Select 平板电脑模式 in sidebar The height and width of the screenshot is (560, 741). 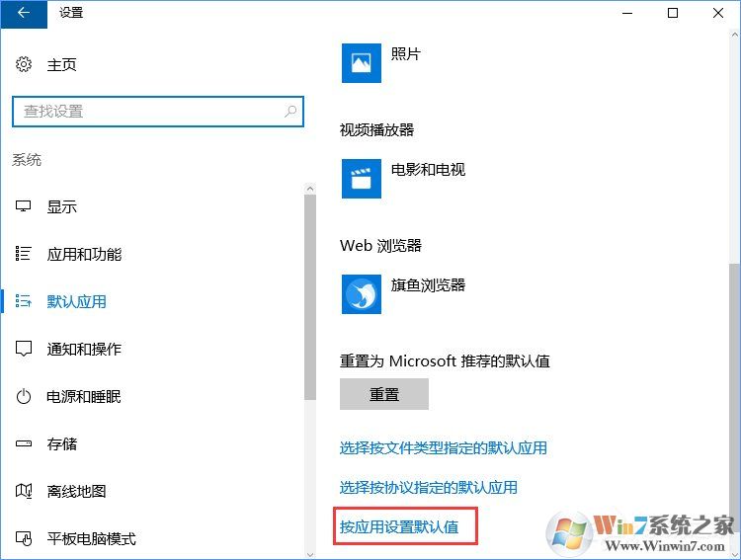(91, 538)
